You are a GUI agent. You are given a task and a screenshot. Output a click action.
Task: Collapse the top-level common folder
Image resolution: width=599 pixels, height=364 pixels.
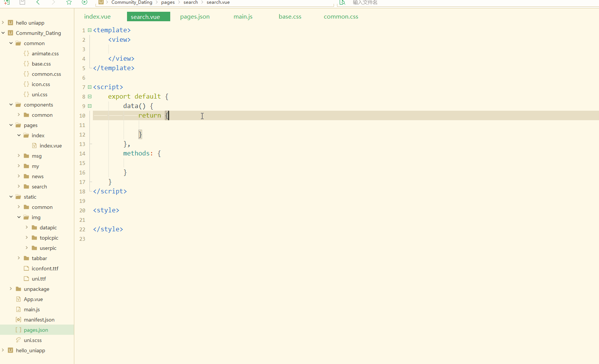click(x=11, y=43)
